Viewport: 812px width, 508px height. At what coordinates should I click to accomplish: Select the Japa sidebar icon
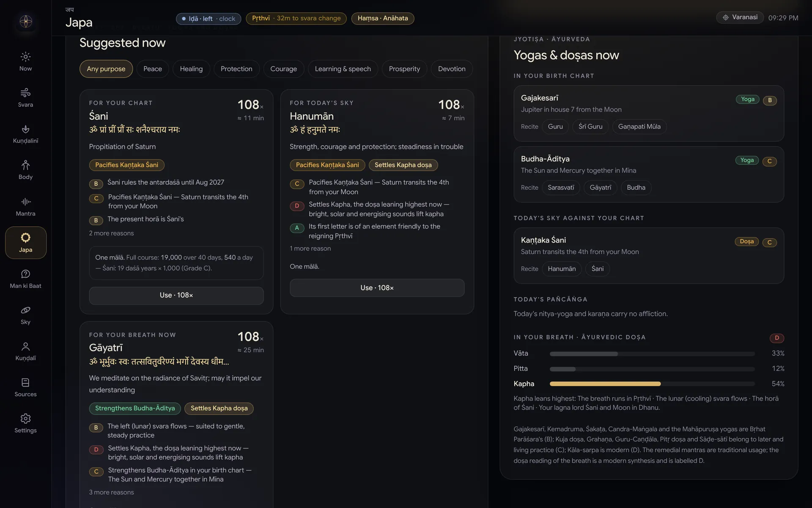[25, 243]
